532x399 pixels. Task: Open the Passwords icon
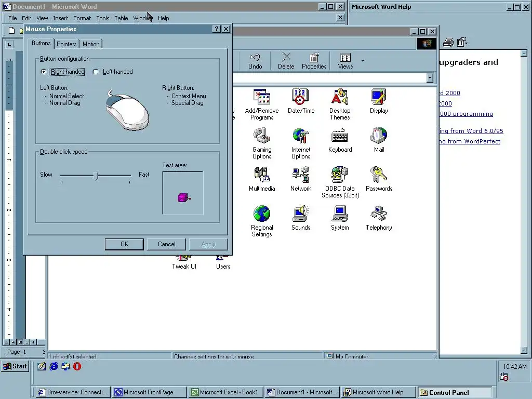(379, 179)
